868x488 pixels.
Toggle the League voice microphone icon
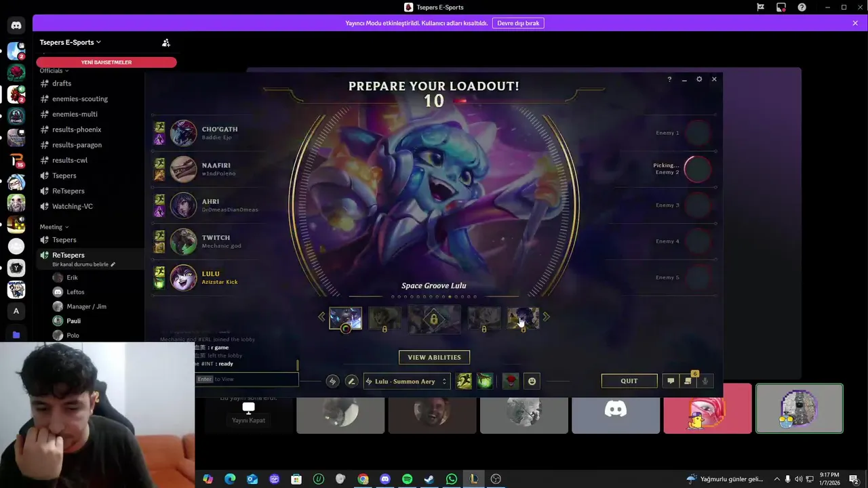click(x=705, y=381)
